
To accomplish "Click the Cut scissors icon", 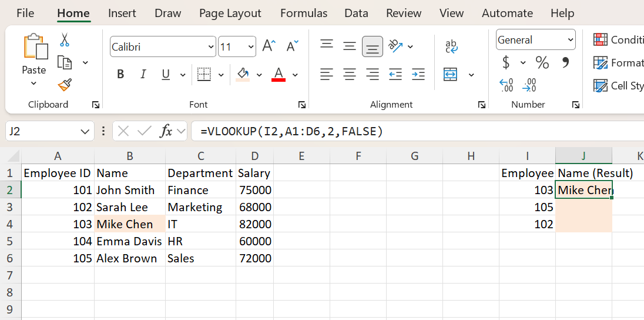I will [65, 39].
